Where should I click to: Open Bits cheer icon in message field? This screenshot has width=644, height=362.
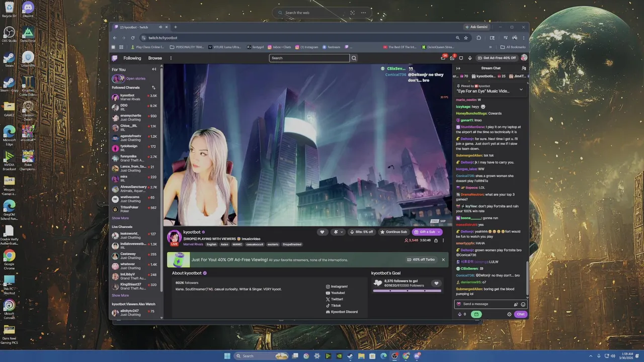(x=516, y=304)
